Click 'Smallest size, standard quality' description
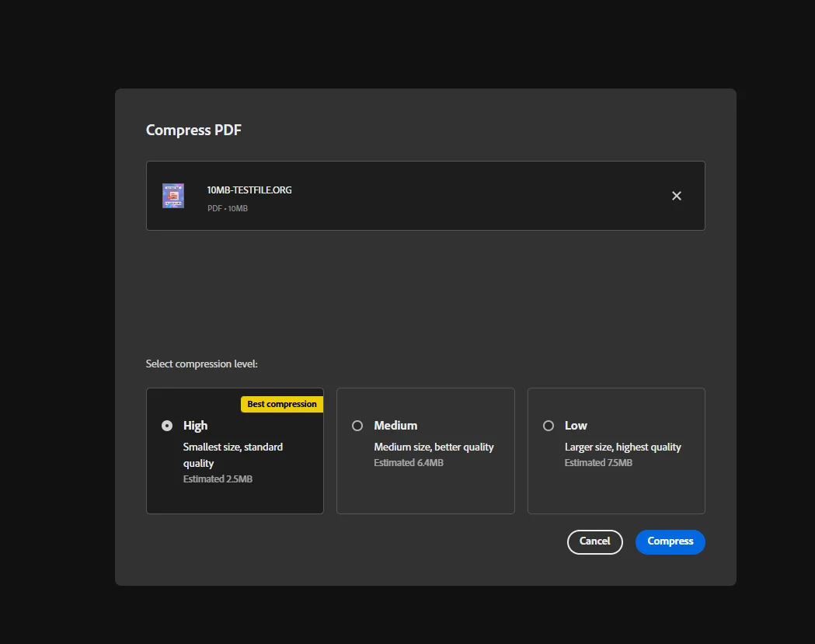 (233, 454)
